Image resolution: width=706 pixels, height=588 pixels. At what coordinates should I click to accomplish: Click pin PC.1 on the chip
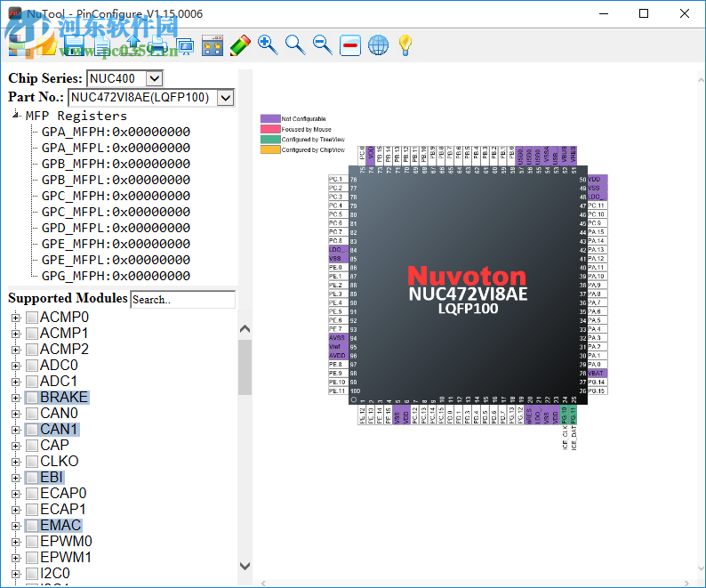coord(338,179)
